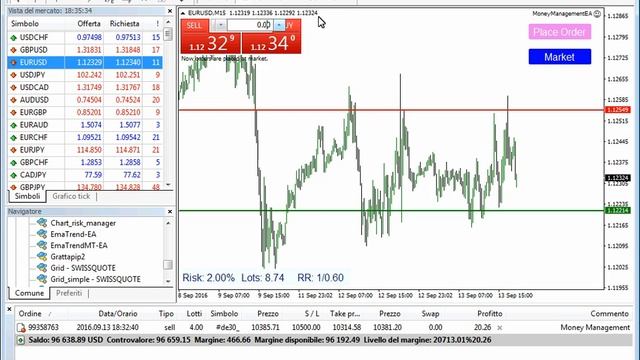Select Chart_risk_manager in Navigator tree
Image resolution: width=640 pixels, height=360 pixels.
[x=83, y=223]
